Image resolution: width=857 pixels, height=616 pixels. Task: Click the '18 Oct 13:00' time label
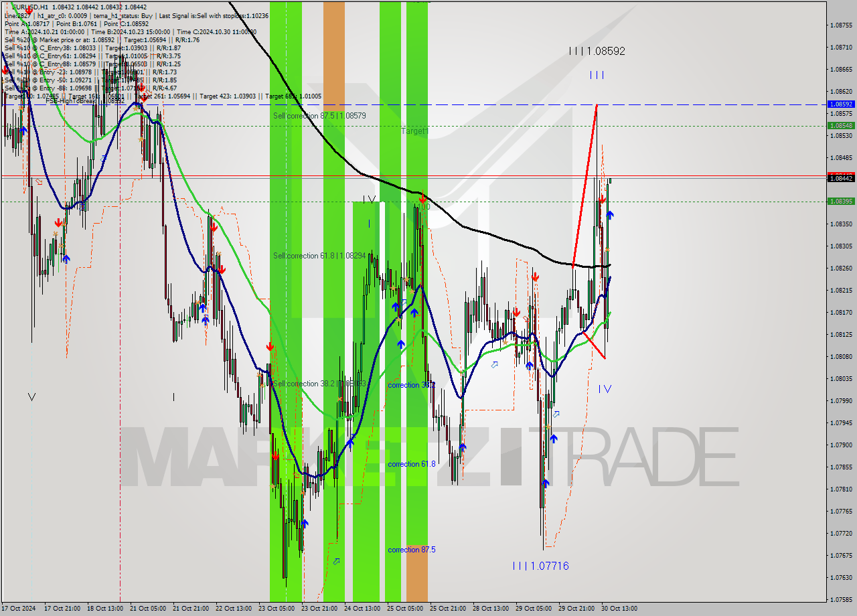tap(104, 609)
